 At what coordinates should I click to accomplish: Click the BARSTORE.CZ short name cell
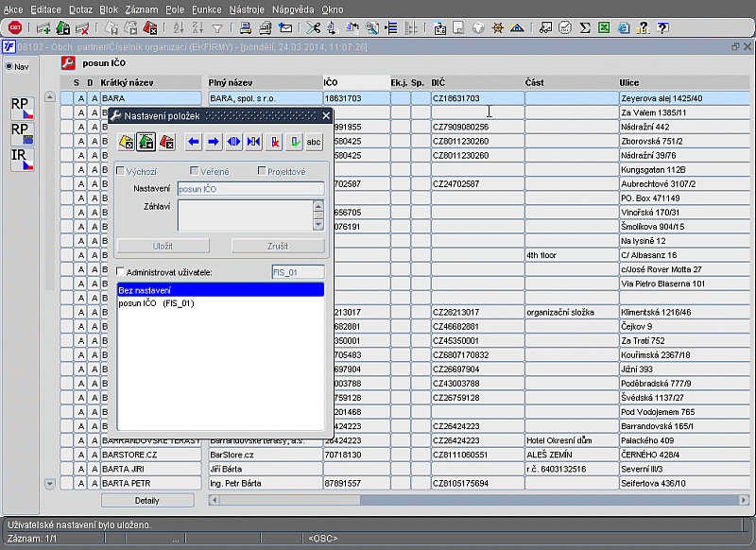click(151, 455)
